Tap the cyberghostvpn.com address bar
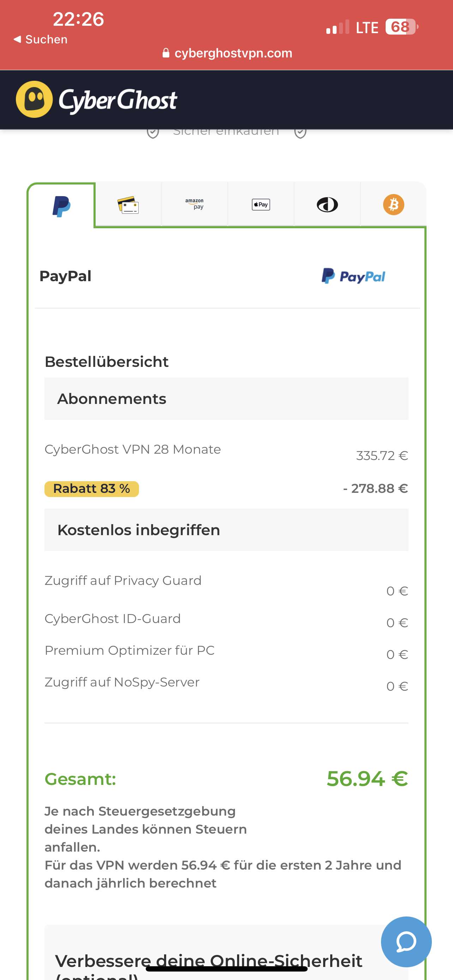This screenshot has width=453, height=980. (233, 53)
